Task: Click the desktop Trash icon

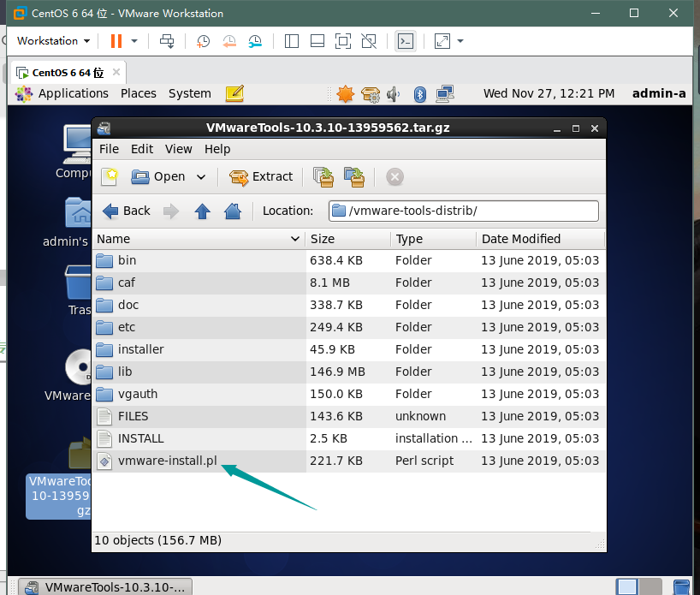Action: click(x=78, y=290)
